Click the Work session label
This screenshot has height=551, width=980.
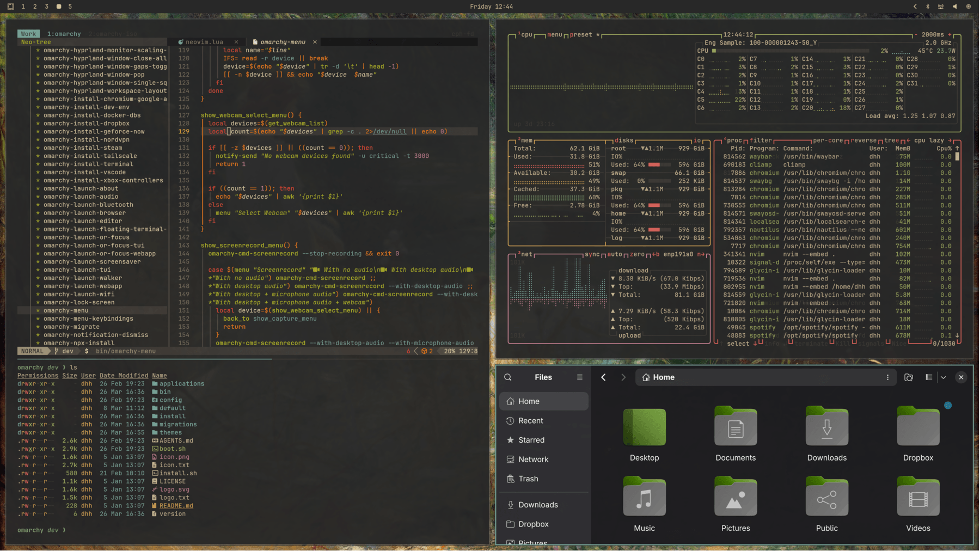click(28, 34)
